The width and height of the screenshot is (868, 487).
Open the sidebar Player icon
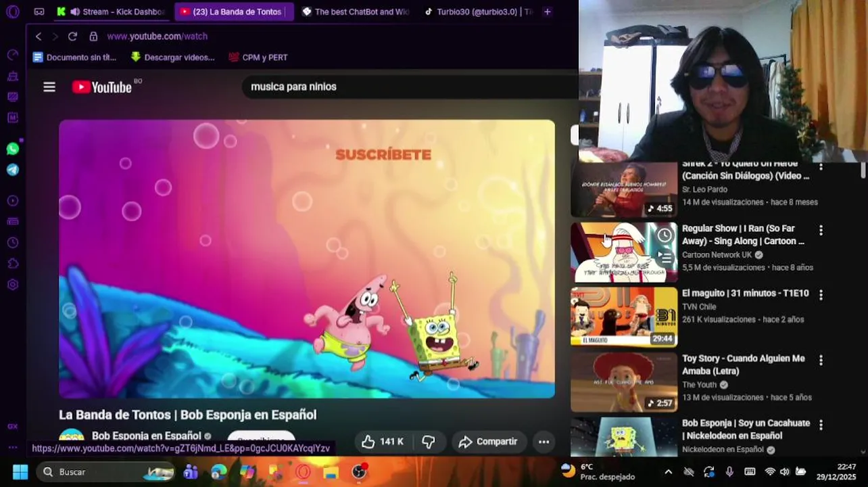pyautogui.click(x=12, y=201)
